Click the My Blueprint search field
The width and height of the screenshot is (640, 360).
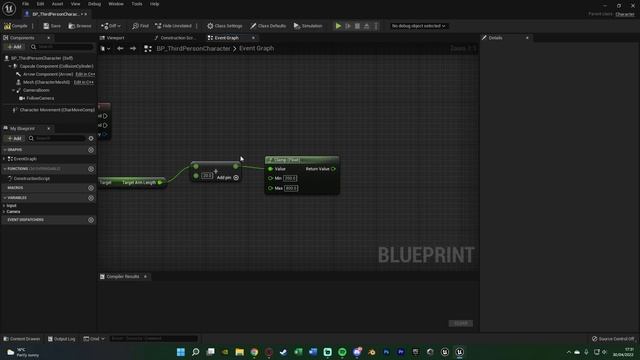click(x=56, y=138)
